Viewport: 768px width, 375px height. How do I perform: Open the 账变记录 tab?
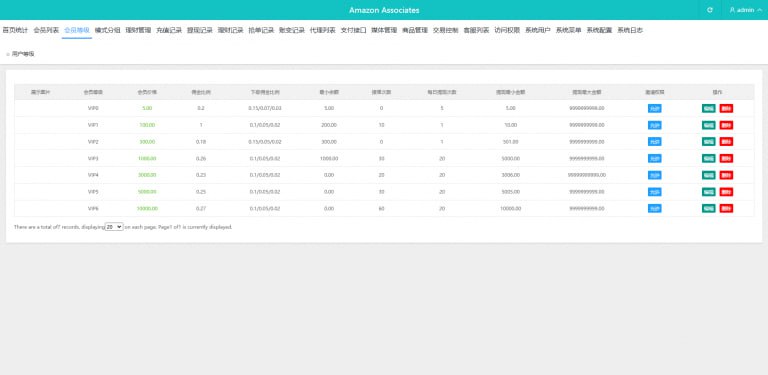[x=292, y=30]
